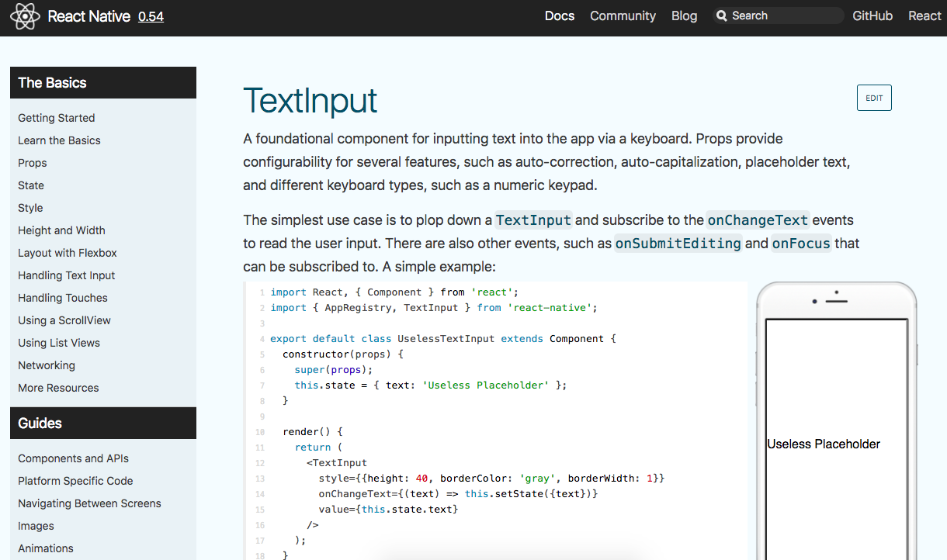Select Networking from The Basics sidebar
947x560 pixels.
[x=46, y=365]
